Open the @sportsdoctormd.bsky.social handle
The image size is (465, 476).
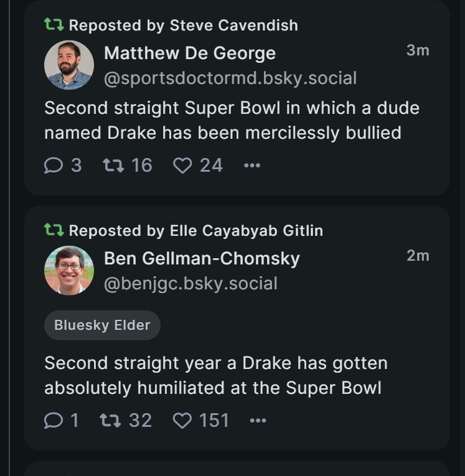(230, 78)
